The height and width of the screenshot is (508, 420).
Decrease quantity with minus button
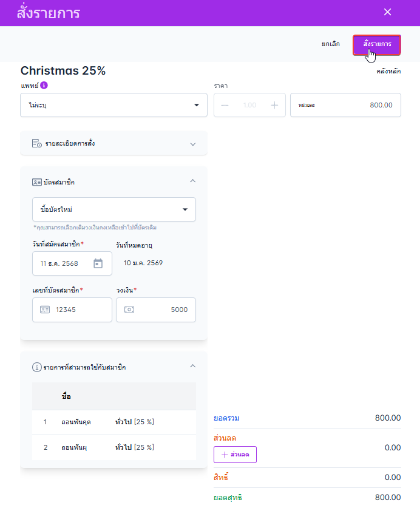225,105
